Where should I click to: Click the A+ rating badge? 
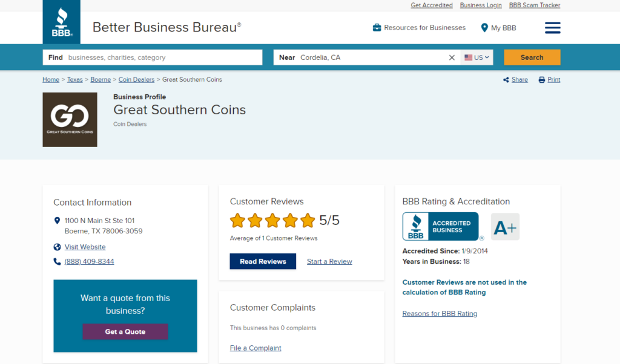(505, 227)
